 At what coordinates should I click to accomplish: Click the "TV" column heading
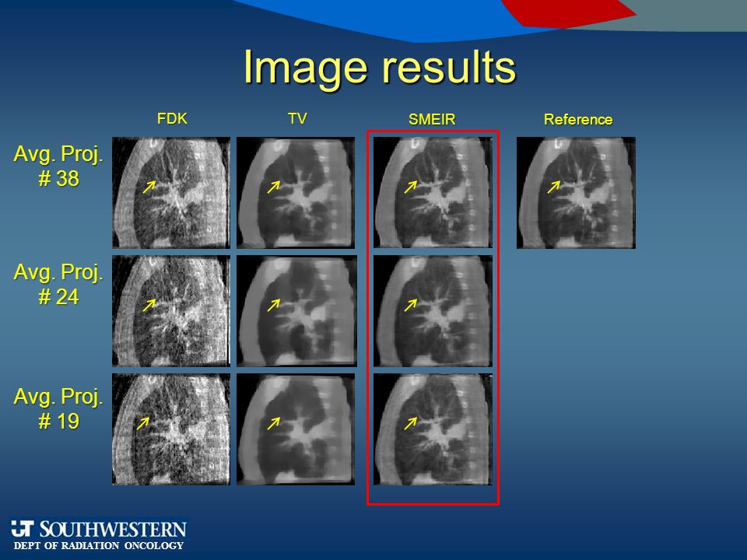(x=297, y=118)
